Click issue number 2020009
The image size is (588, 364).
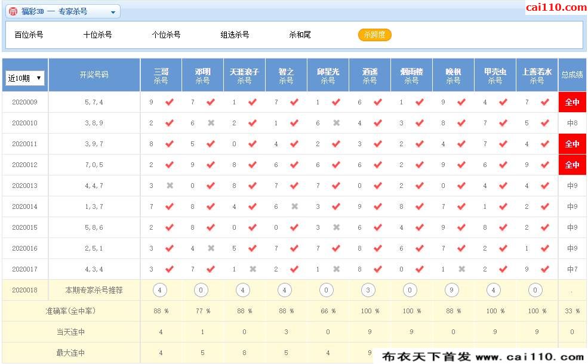pos(24,102)
